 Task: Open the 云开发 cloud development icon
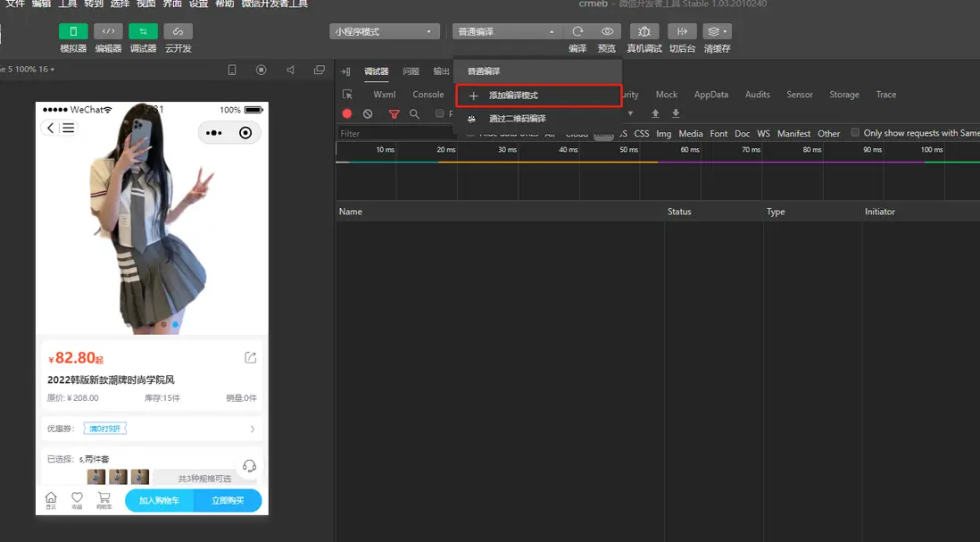tap(178, 31)
